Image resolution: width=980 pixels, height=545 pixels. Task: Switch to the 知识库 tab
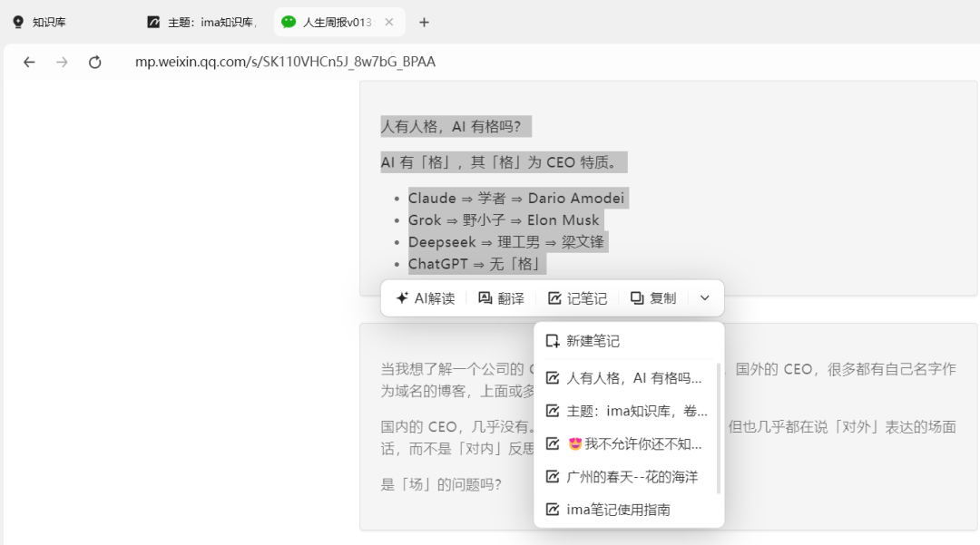pos(39,23)
